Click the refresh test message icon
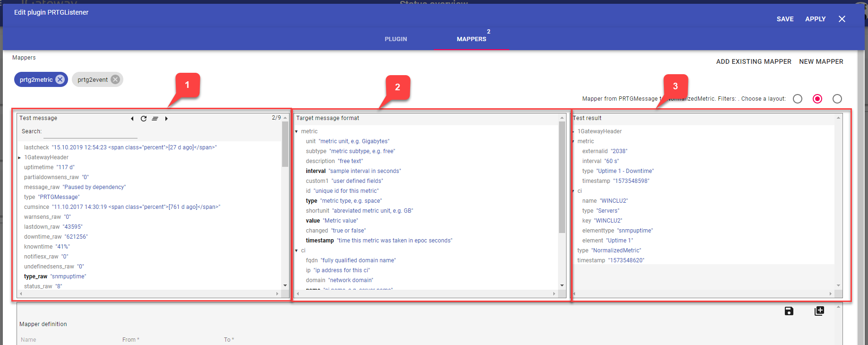 tap(144, 119)
